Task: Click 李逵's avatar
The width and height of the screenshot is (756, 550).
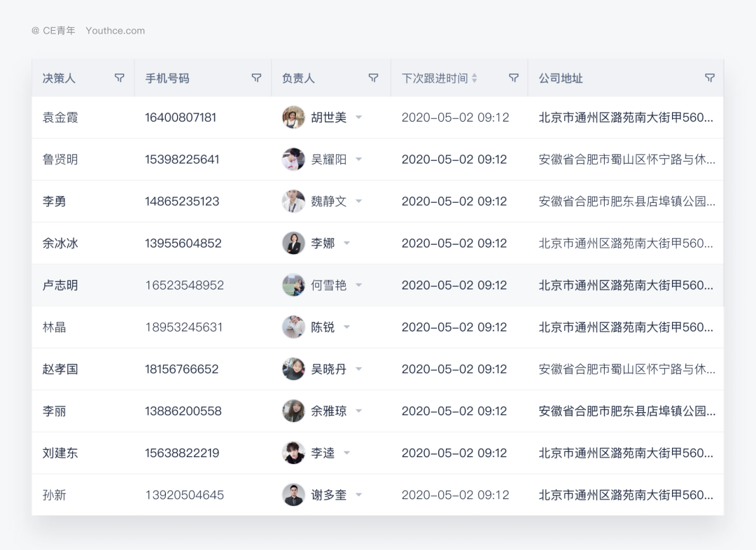Action: point(293,453)
